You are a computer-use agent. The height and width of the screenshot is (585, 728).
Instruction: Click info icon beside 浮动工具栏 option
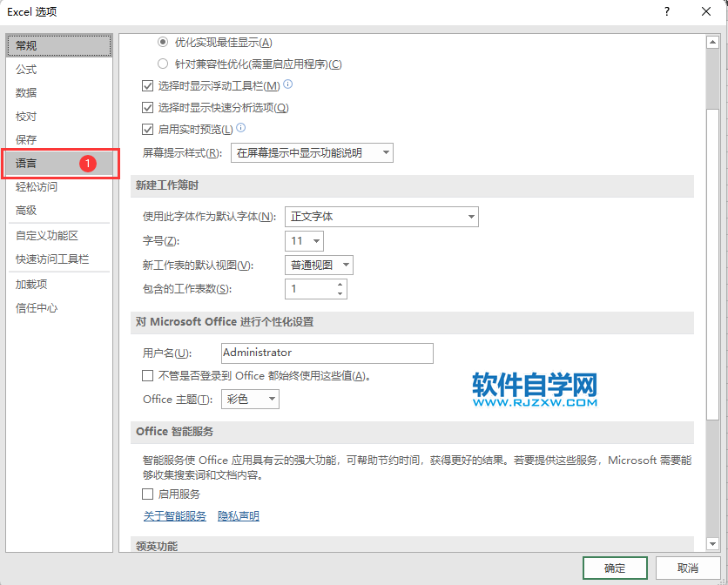(288, 84)
